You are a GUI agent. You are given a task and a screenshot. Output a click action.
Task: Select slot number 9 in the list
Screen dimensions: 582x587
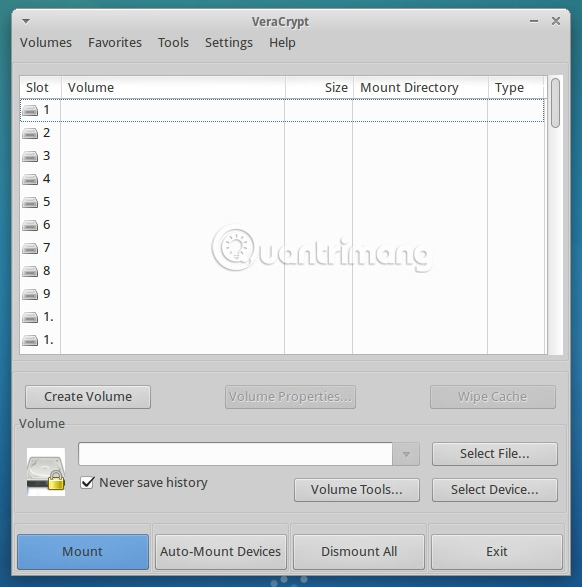pos(282,294)
